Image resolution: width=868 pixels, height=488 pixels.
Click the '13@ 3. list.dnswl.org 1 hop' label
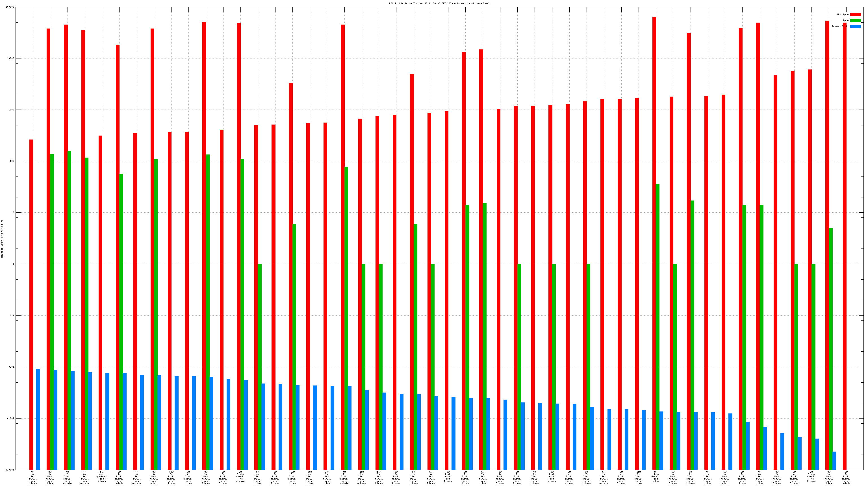292,478
